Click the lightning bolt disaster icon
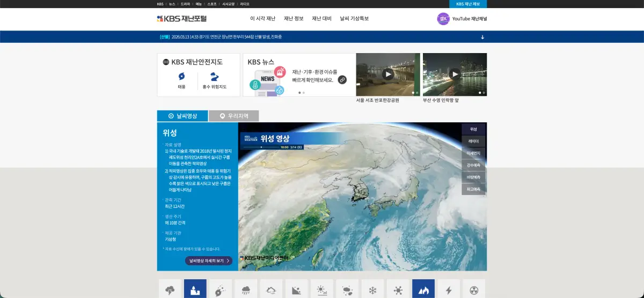The height and width of the screenshot is (298, 644). (x=449, y=289)
